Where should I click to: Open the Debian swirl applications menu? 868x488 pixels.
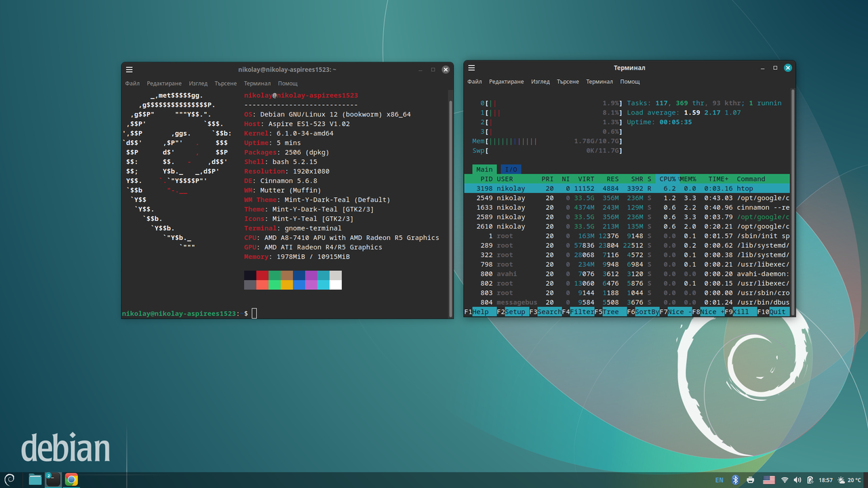pyautogui.click(x=9, y=480)
